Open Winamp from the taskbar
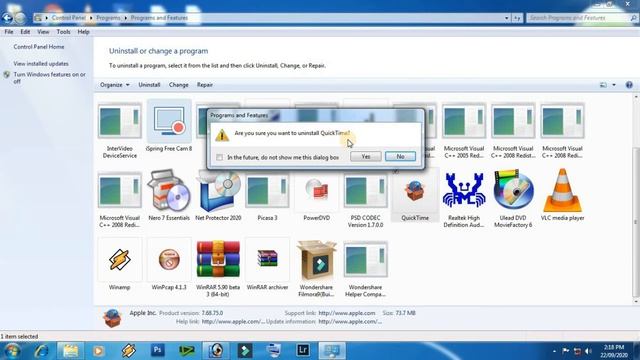 click(x=128, y=351)
